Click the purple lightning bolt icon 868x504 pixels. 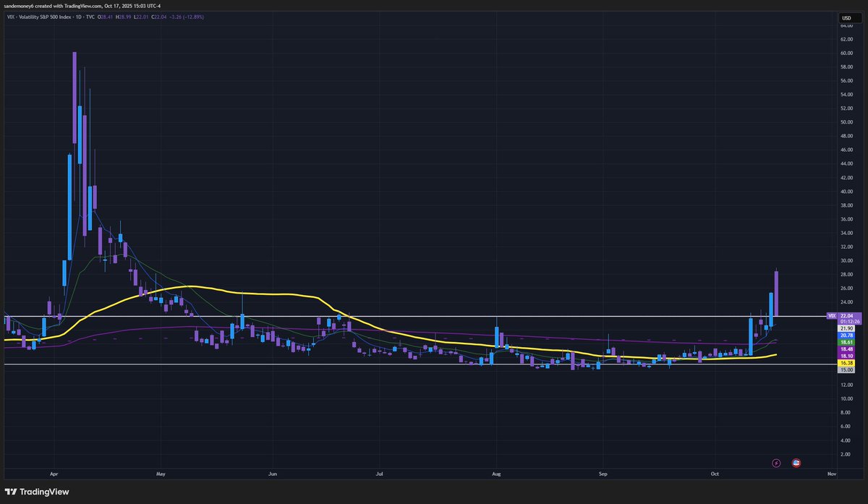(x=775, y=463)
